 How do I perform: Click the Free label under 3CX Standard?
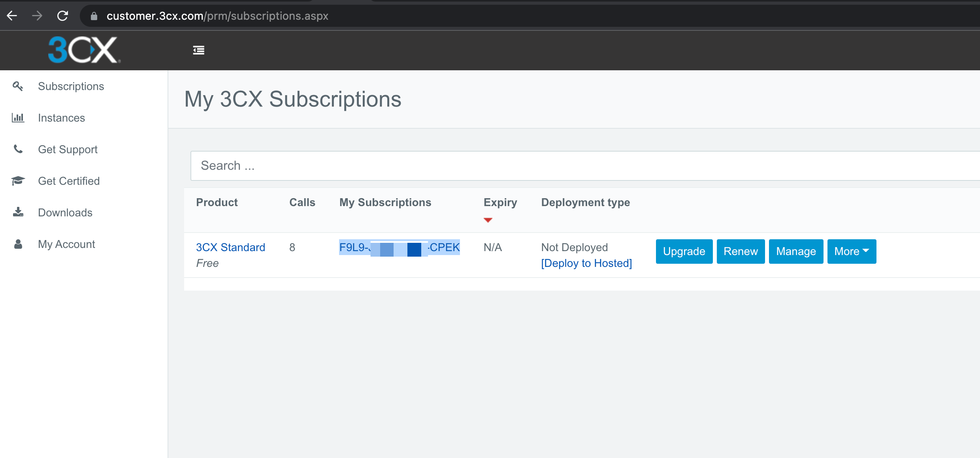click(x=207, y=263)
